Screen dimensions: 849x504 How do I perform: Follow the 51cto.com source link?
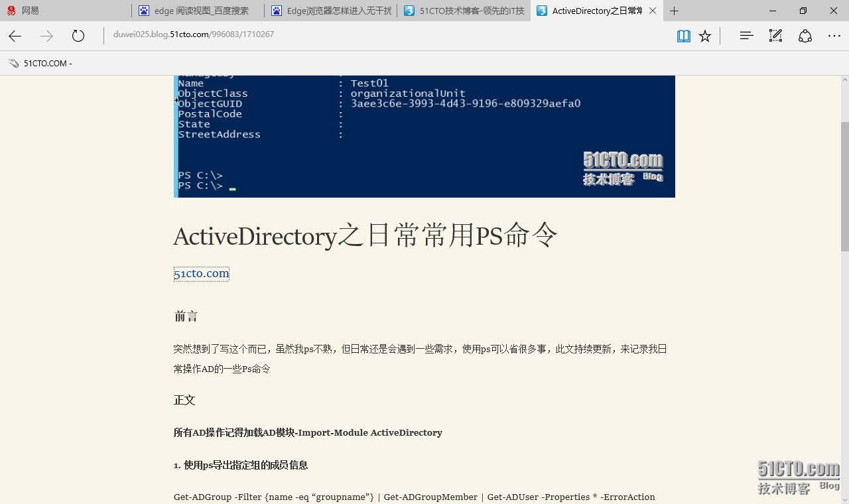coord(202,273)
